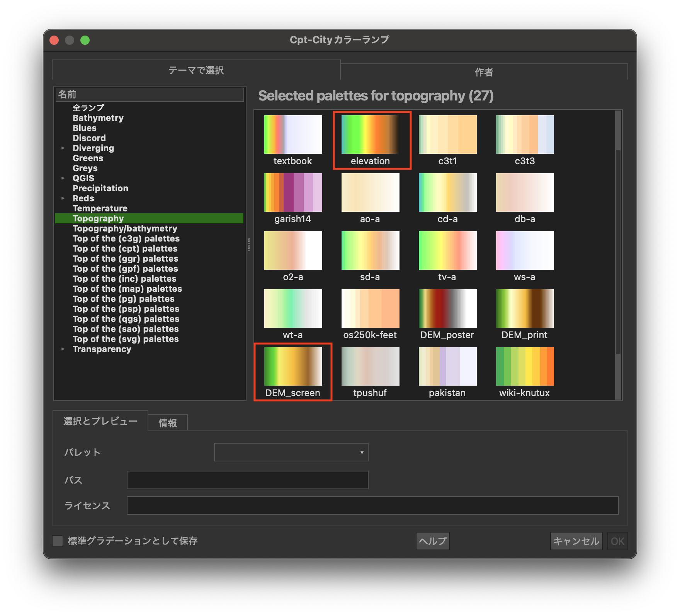This screenshot has width=680, height=616.
Task: Enable 標準グラデーションとして保存 checkbox
Action: coord(58,541)
